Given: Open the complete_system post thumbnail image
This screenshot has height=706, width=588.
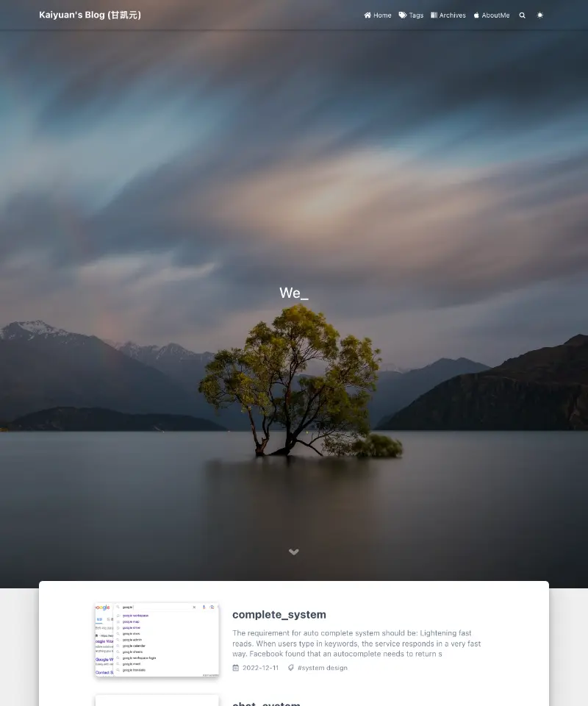Looking at the screenshot, I should [x=157, y=639].
